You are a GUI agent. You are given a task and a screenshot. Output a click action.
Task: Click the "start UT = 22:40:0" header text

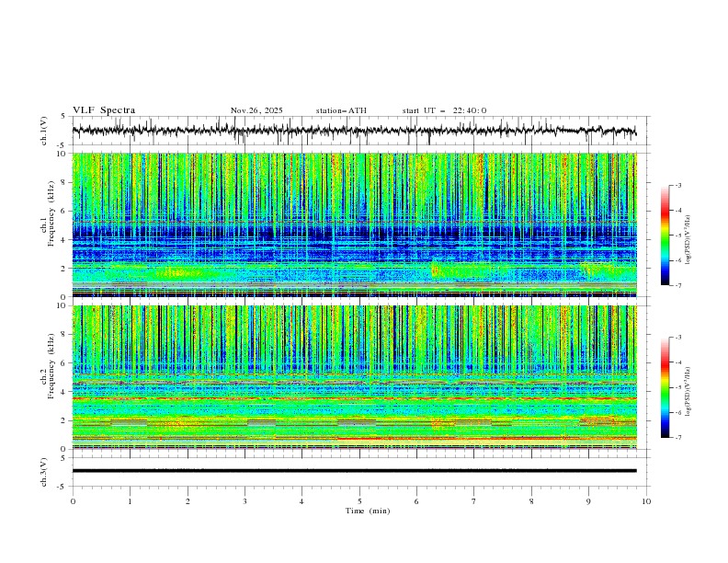click(x=444, y=110)
